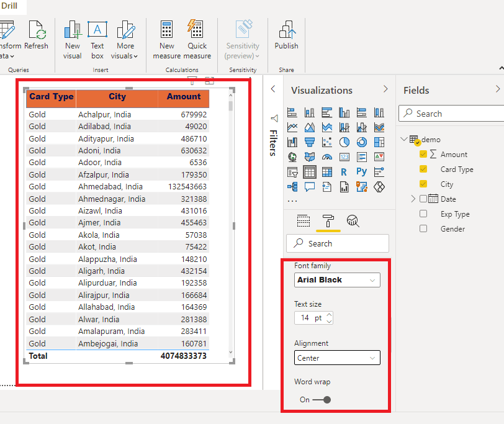Turn off the Word wrap toggle

click(x=322, y=400)
